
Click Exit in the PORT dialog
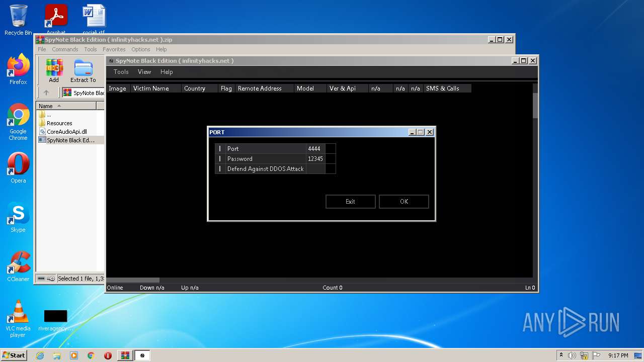pos(350,202)
